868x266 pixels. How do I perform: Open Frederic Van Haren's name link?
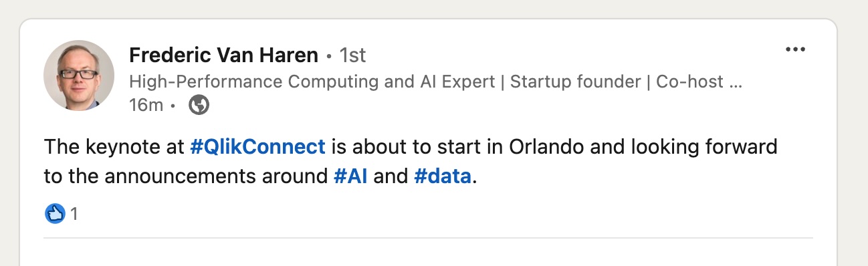coord(223,54)
